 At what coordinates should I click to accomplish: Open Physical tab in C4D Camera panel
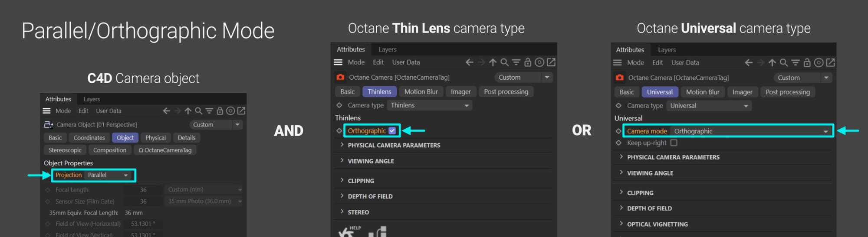[155, 138]
